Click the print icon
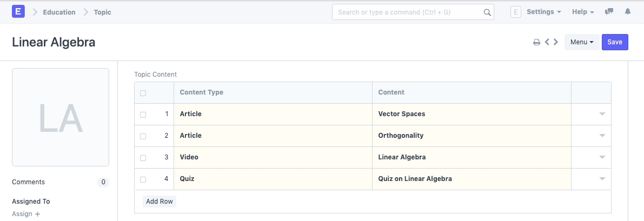The image size is (644, 221). (x=537, y=42)
